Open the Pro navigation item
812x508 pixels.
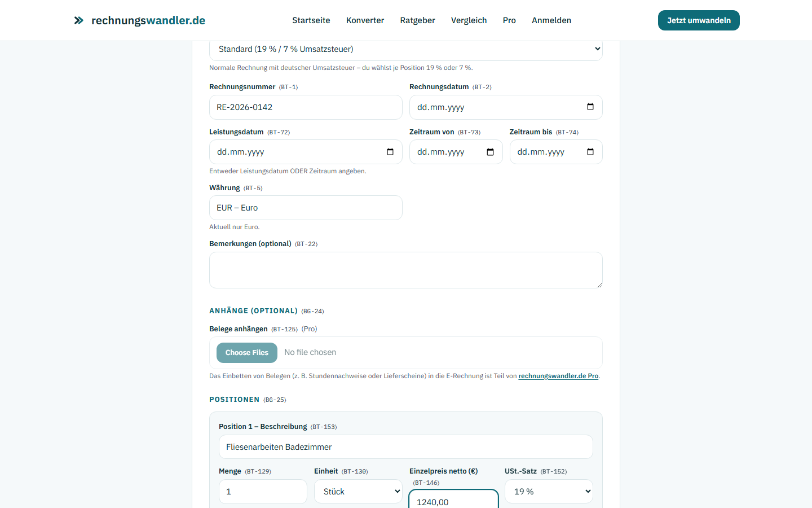pos(509,20)
